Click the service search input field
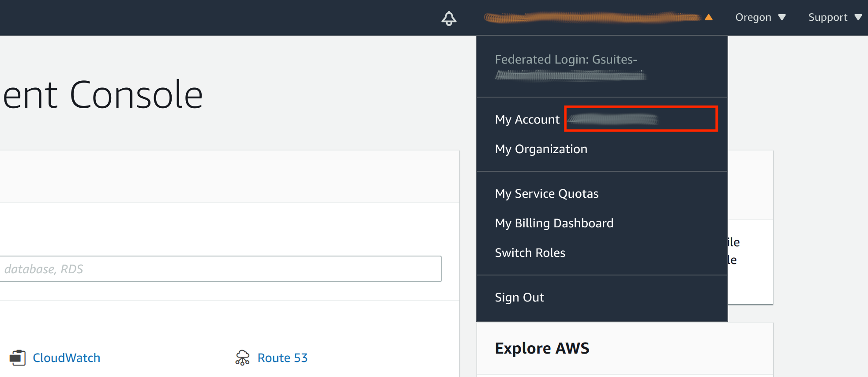868x377 pixels. [x=221, y=268]
